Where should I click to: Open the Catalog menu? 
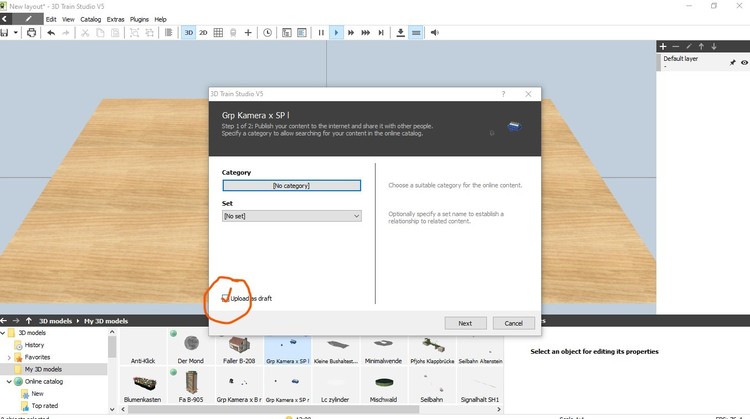point(90,19)
